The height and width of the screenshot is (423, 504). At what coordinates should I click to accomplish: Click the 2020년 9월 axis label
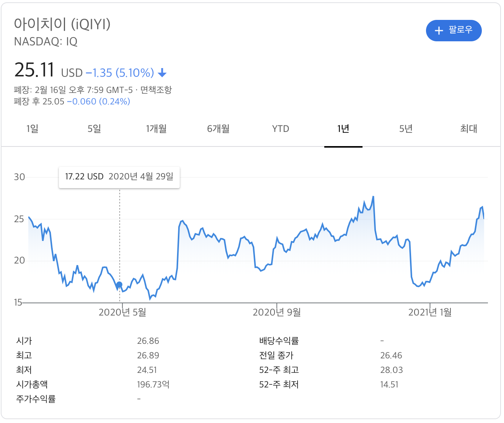point(277,312)
